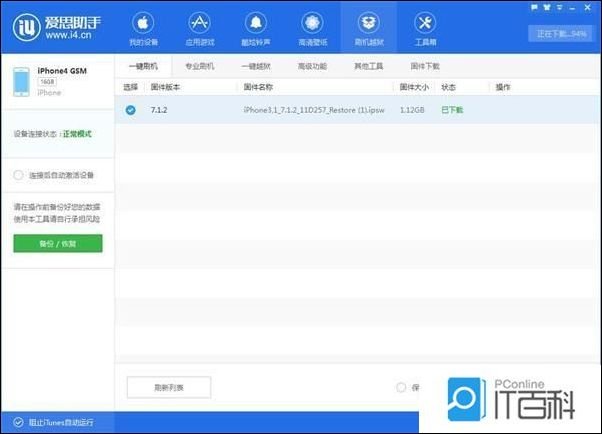Click the 固件名称 column header
Viewport: 602px width, 434px height.
pos(258,87)
